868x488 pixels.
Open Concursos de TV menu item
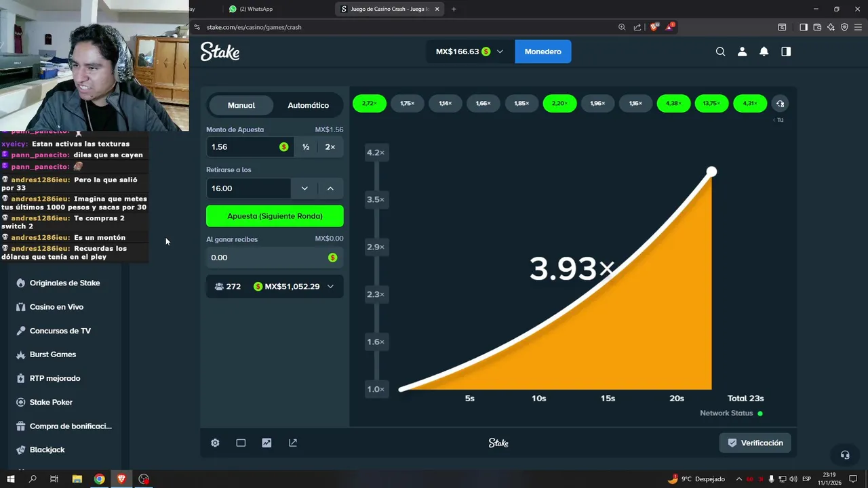tap(60, 331)
